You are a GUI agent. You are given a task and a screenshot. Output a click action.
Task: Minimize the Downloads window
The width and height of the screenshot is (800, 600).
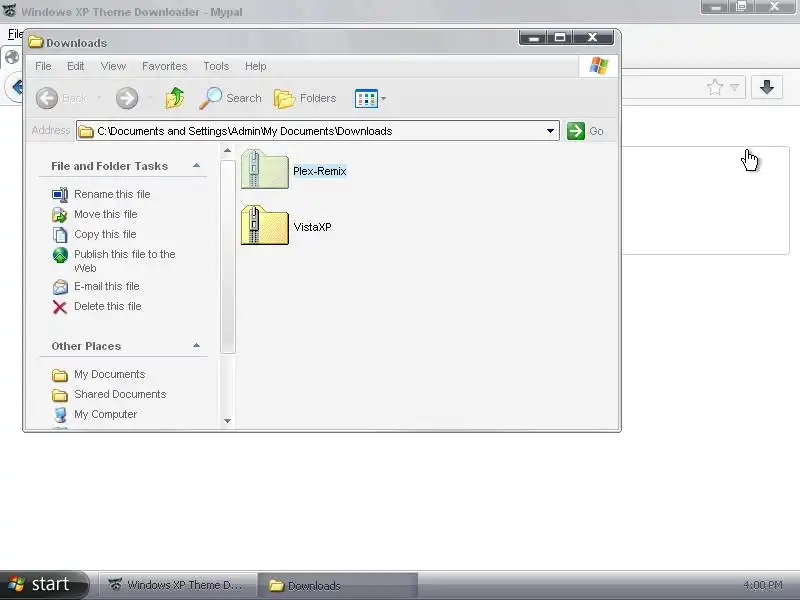point(533,38)
